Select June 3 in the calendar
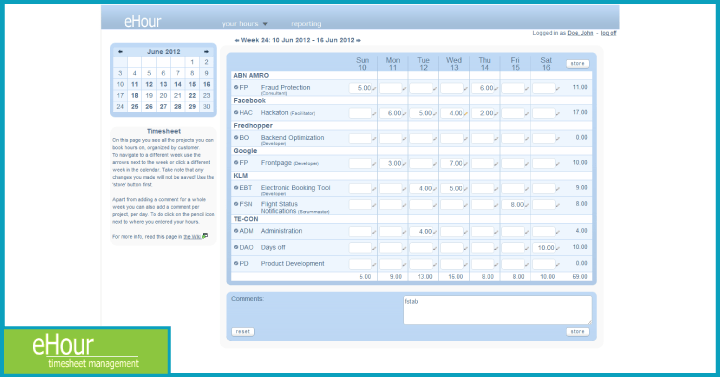 pos(120,73)
